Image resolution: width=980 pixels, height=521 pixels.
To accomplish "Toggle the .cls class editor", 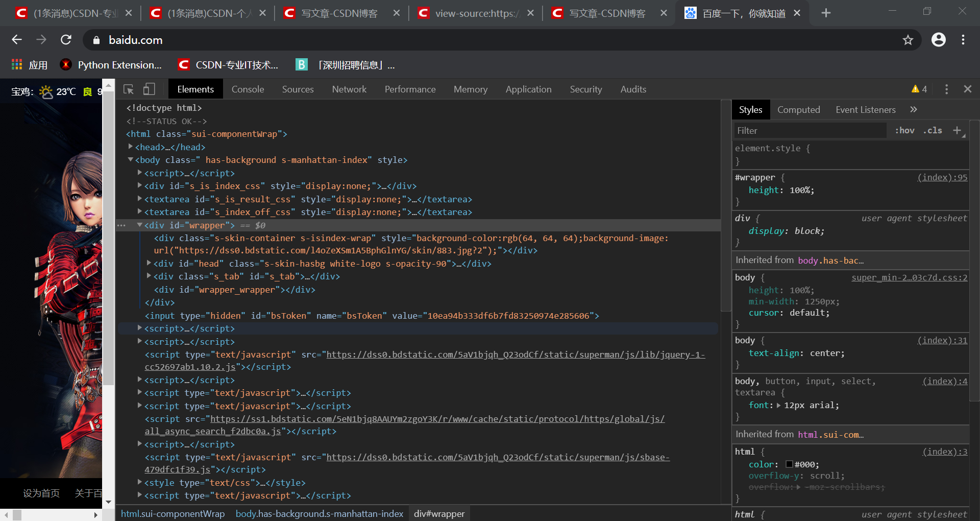I will click(933, 130).
